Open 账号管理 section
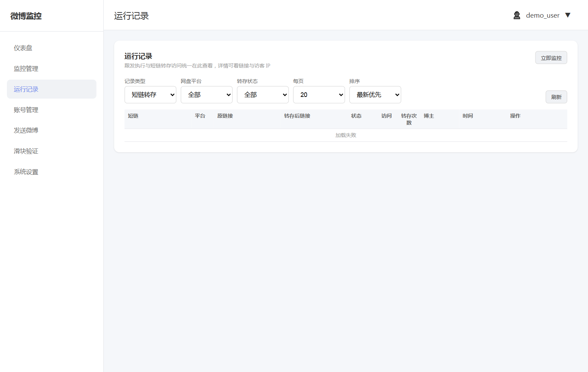 coord(52,110)
